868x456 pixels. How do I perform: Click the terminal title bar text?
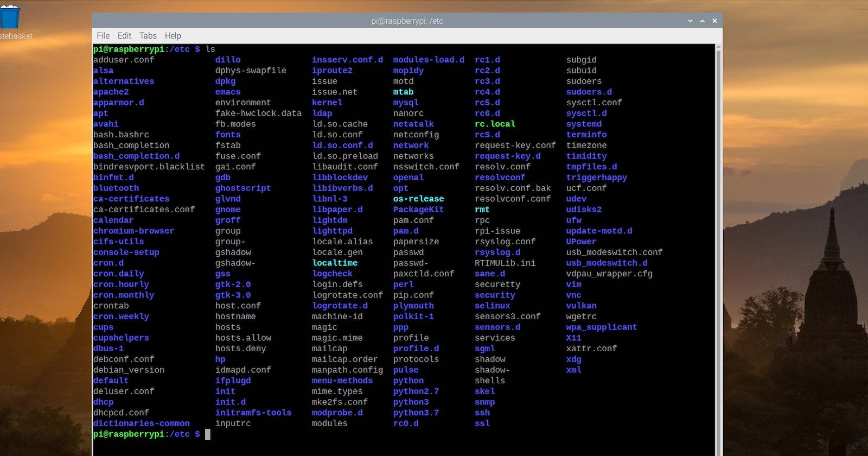407,21
